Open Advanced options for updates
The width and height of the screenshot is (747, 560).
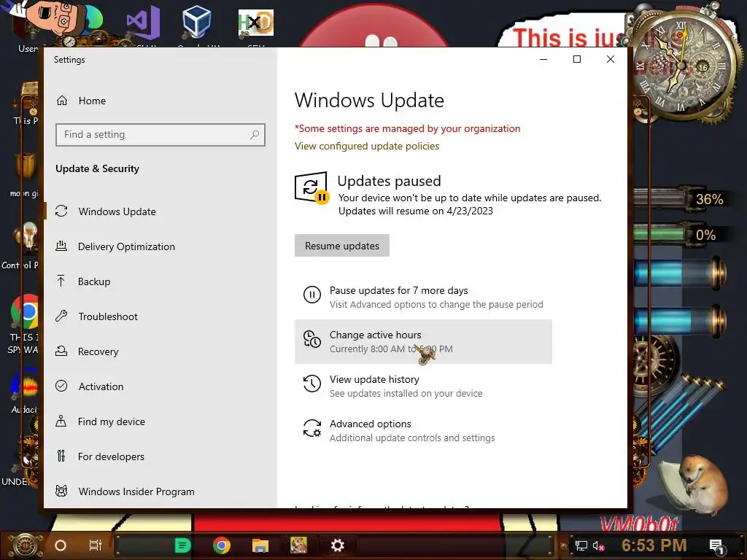[423, 430]
